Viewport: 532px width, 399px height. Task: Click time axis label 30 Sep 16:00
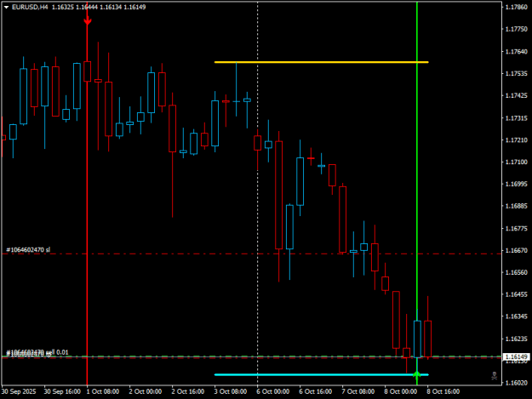tap(62, 391)
